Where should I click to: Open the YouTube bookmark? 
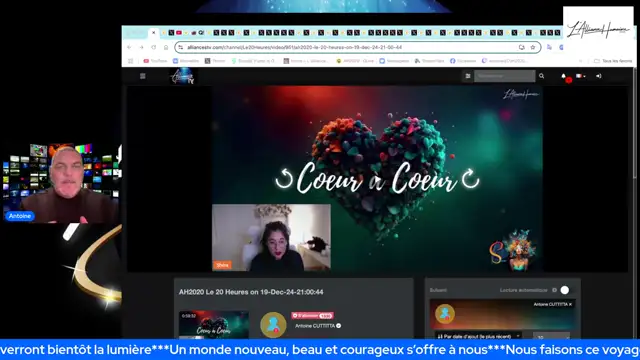pyautogui.click(x=155, y=61)
